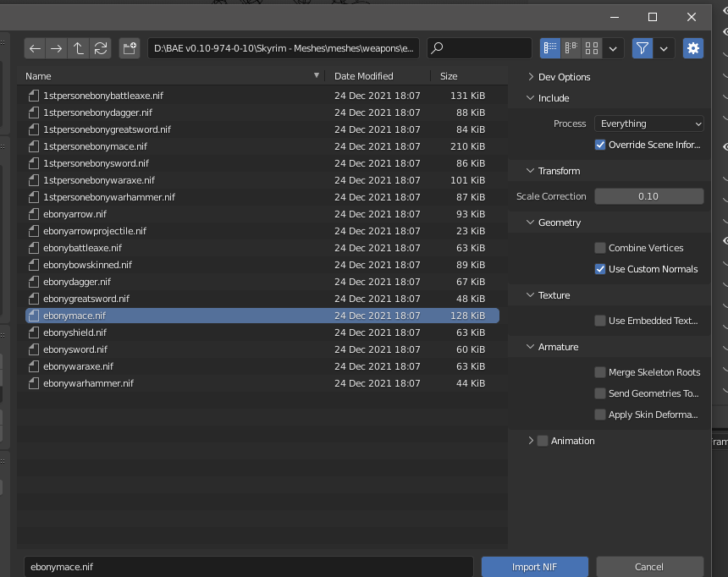Click the file icon beside ebonysword.nif

33,349
